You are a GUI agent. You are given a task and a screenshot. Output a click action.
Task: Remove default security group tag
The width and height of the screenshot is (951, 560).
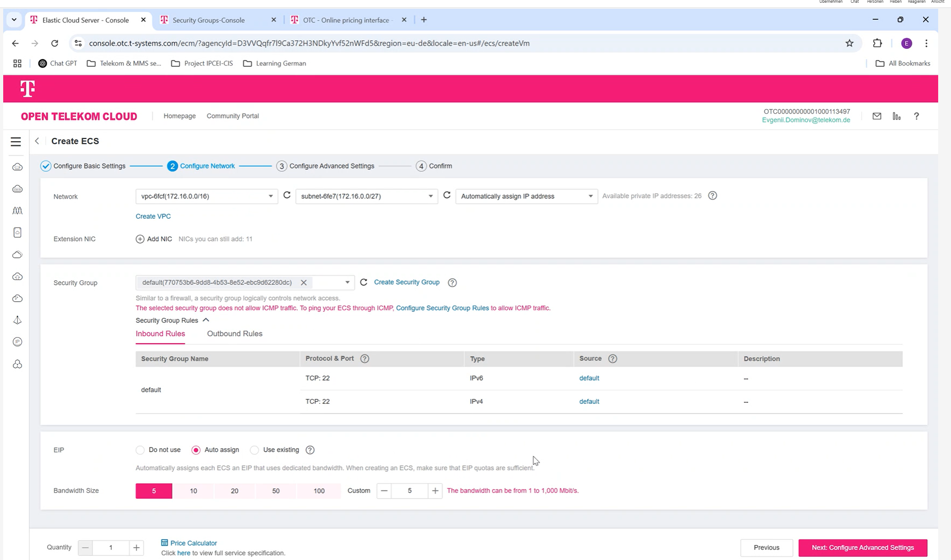pyautogui.click(x=304, y=283)
